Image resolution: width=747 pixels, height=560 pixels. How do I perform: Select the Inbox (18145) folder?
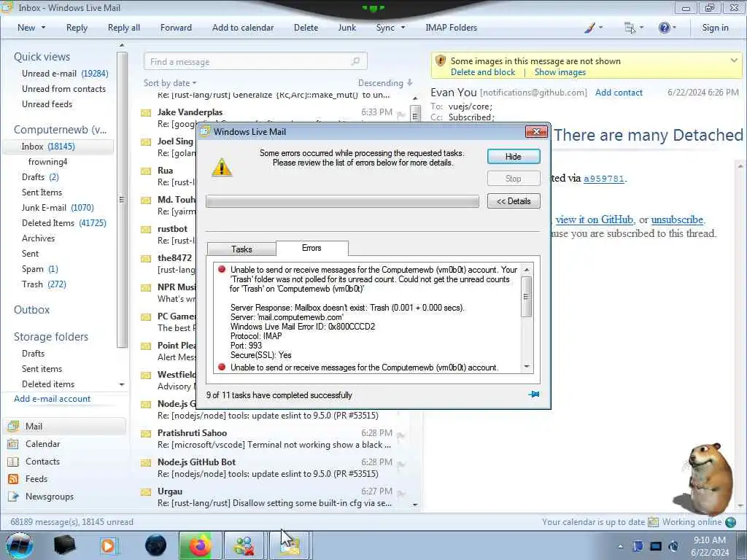click(58, 147)
